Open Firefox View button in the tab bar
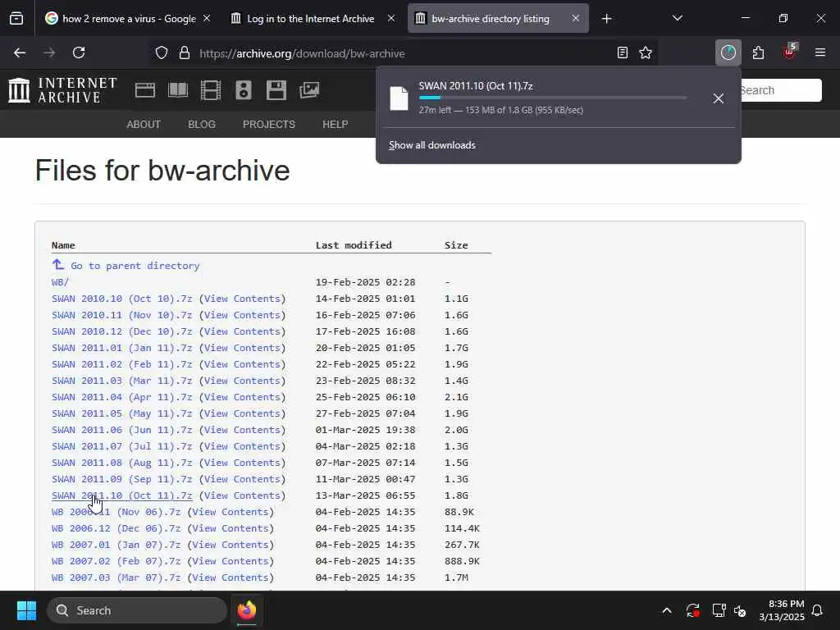Image resolution: width=840 pixels, height=630 pixels. pos(16,19)
